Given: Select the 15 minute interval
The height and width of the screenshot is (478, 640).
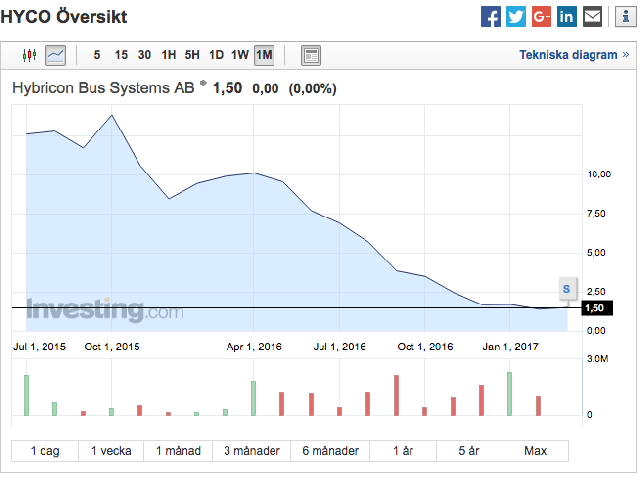Looking at the screenshot, I should [121, 55].
